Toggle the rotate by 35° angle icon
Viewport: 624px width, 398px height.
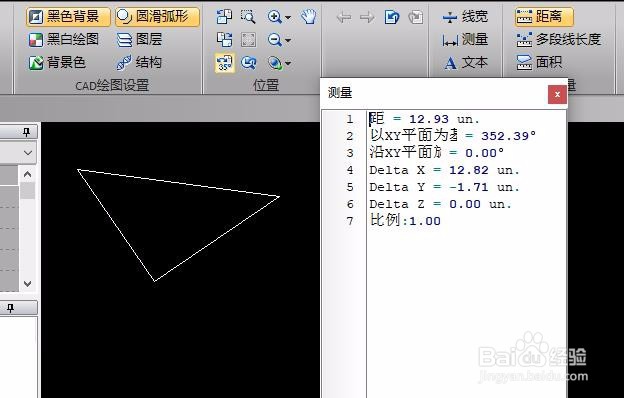coord(224,63)
